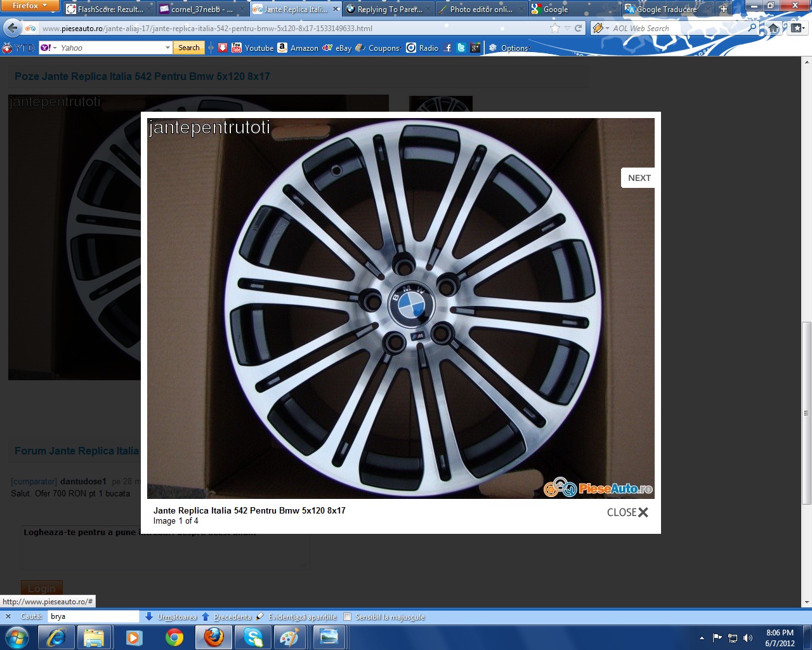Click the PieseAuto.ro logo on image
812x650 pixels.
598,487
